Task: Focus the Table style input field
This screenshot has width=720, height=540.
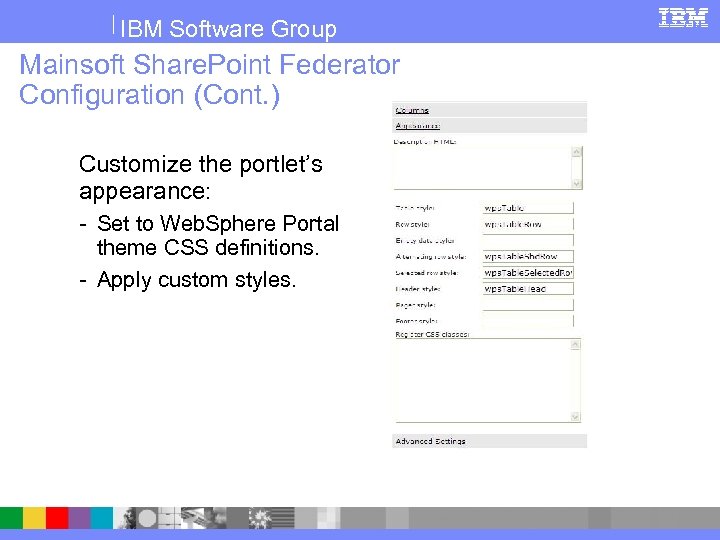Action: 528,208
